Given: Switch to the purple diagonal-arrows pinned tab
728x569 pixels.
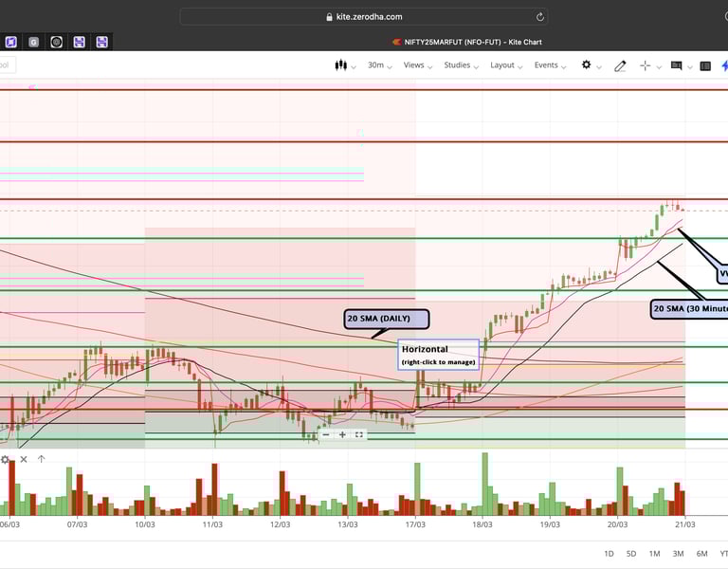Looking at the screenshot, I should tap(10, 43).
